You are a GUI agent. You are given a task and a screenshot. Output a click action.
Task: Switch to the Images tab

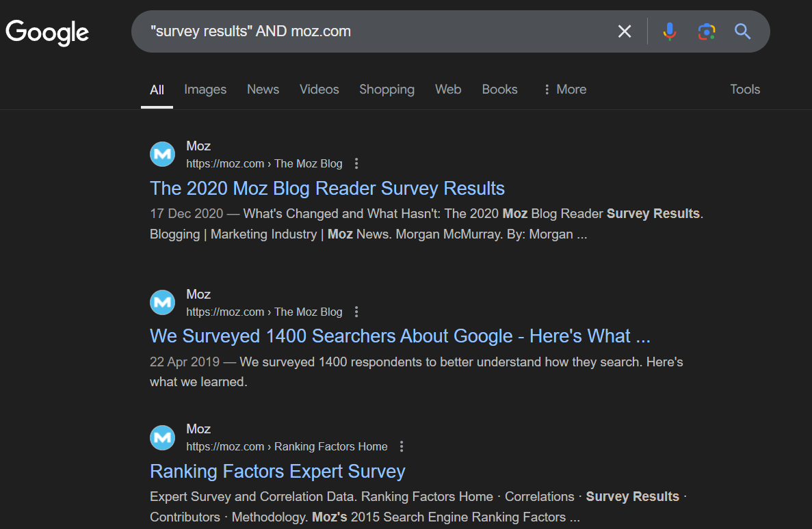click(205, 90)
